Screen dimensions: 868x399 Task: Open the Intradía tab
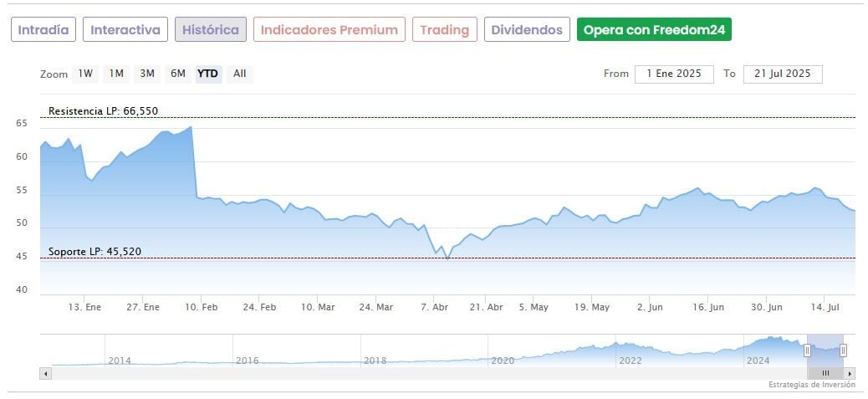click(43, 30)
